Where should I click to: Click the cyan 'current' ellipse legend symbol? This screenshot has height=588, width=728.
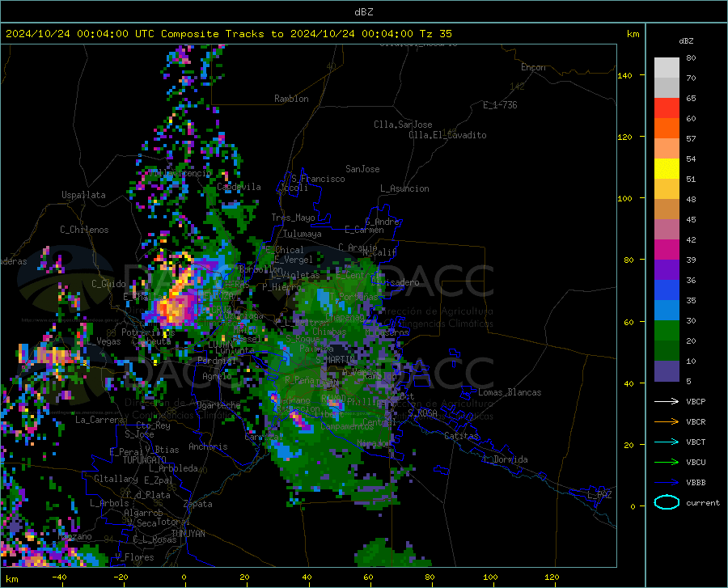667,502
